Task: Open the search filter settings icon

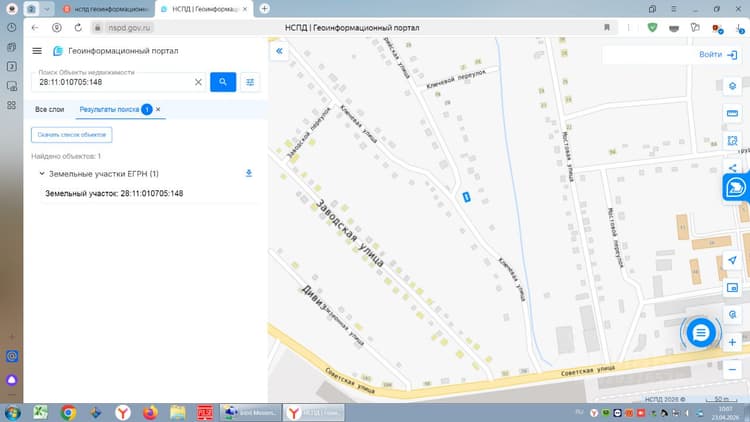Action: click(250, 82)
